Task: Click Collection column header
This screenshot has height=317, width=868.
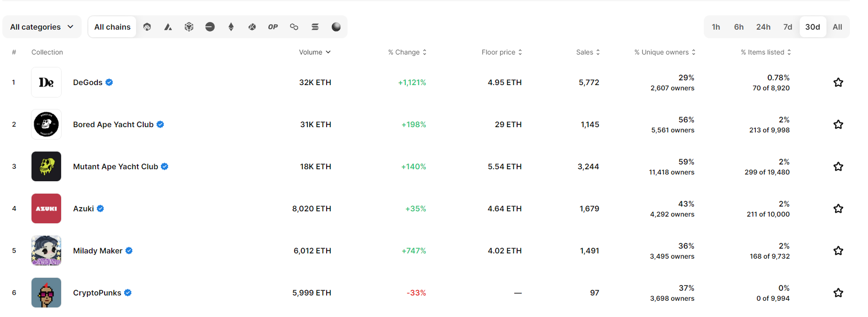Action: (47, 52)
